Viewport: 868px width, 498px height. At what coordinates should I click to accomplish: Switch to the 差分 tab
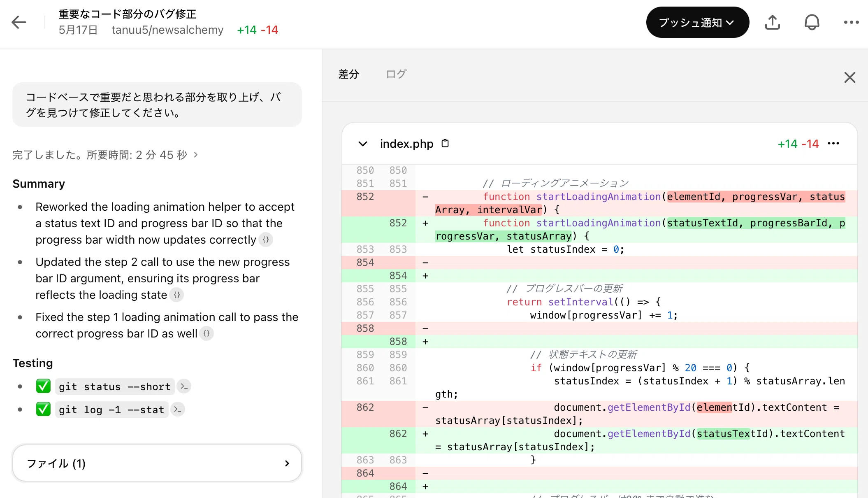(x=348, y=74)
